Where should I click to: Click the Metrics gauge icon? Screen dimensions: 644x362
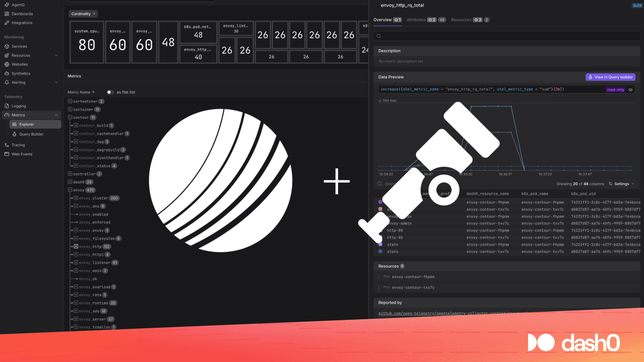click(7, 115)
